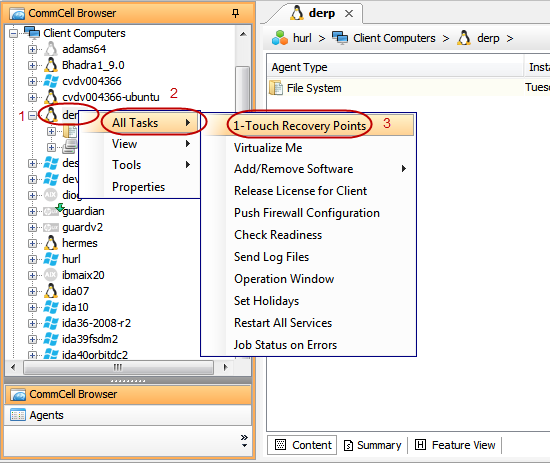Switch to the Summary tab

tap(373, 445)
